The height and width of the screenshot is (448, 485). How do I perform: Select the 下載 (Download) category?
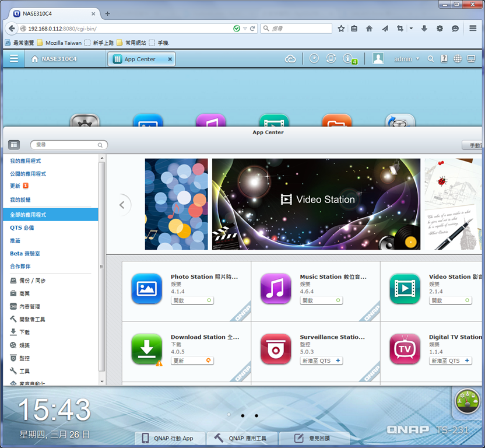pyautogui.click(x=20, y=332)
